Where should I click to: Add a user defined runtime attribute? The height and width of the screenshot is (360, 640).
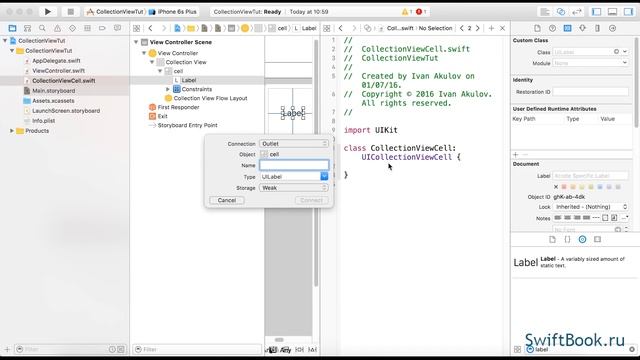click(x=516, y=155)
